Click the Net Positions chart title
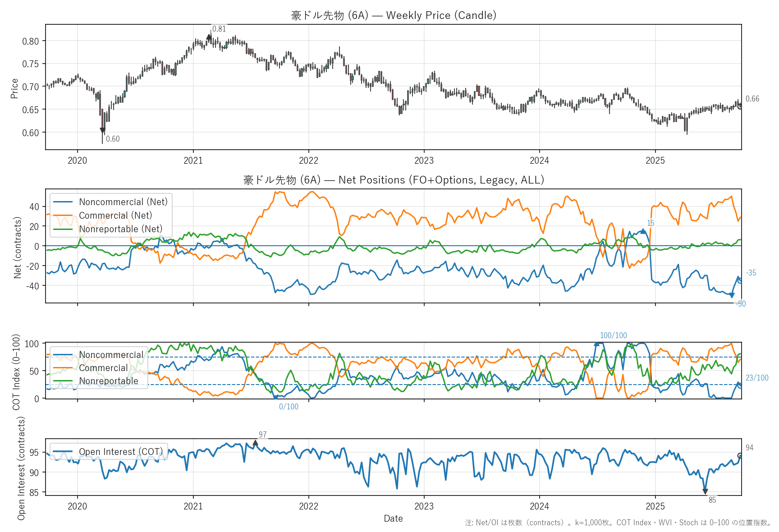 [x=393, y=180]
